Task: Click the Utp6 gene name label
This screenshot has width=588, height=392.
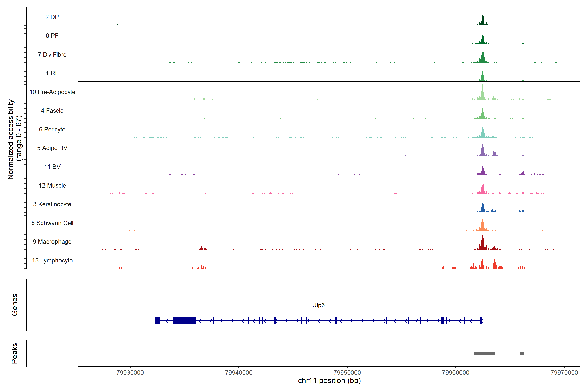Action: tap(318, 305)
